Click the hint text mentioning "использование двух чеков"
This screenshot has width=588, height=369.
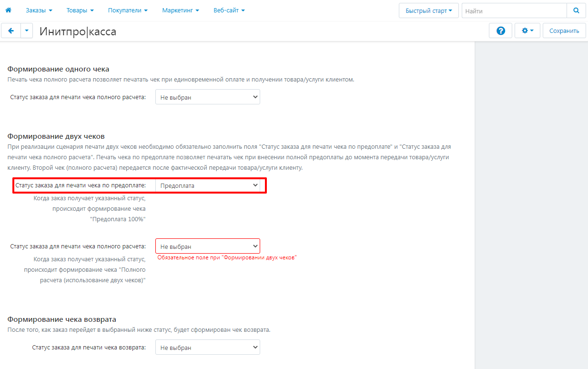pos(85,270)
